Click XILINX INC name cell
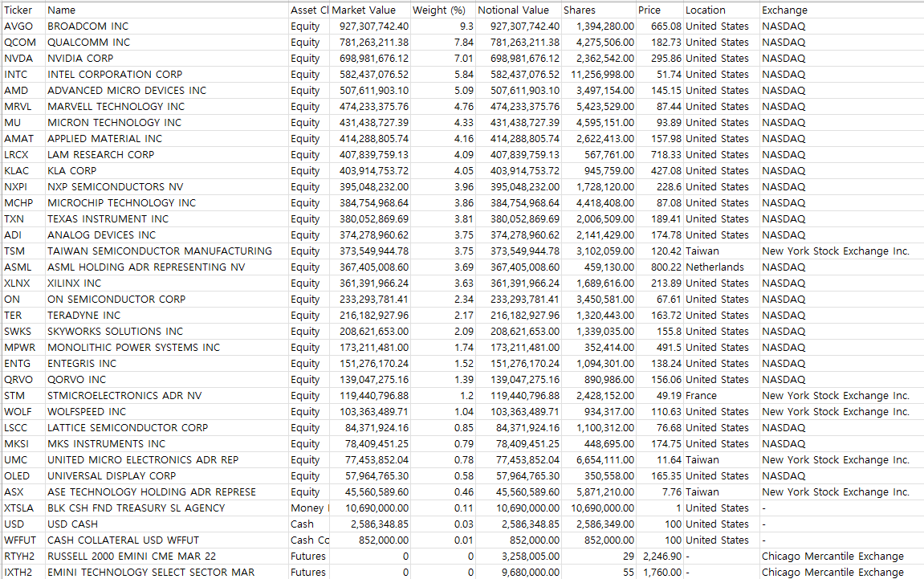The height and width of the screenshot is (579, 924). (167, 283)
